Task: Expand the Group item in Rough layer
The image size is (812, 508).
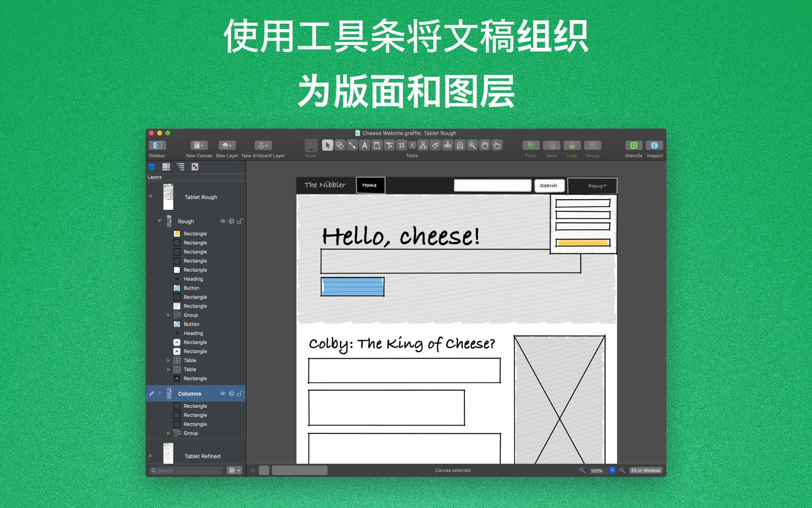Action: [168, 315]
